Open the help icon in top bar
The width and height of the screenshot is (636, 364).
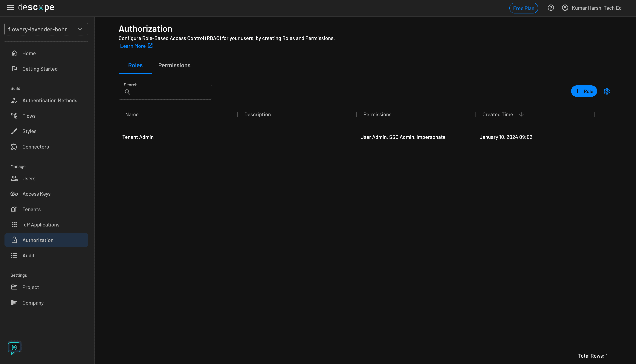click(551, 8)
